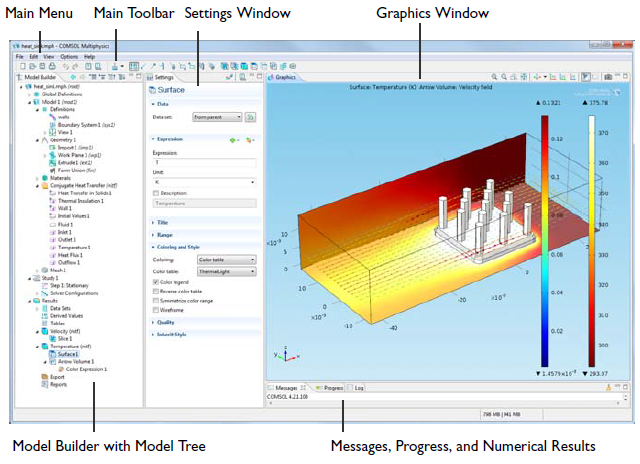Click the Zoom In icon in Graphics toolbar
640x464 pixels.
coord(494,77)
